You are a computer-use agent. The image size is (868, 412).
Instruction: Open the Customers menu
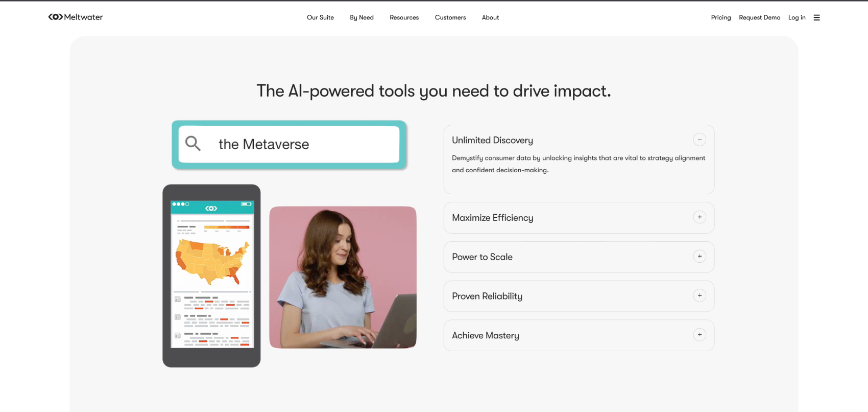(x=450, y=17)
